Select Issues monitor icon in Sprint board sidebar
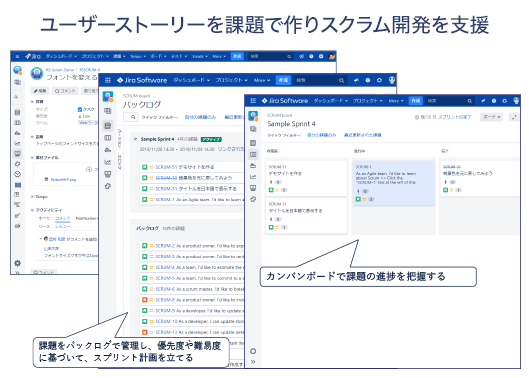 (253, 188)
